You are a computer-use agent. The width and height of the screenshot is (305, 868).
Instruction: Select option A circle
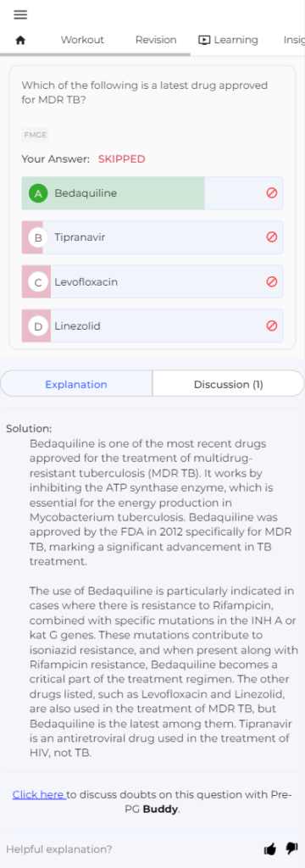(x=38, y=193)
